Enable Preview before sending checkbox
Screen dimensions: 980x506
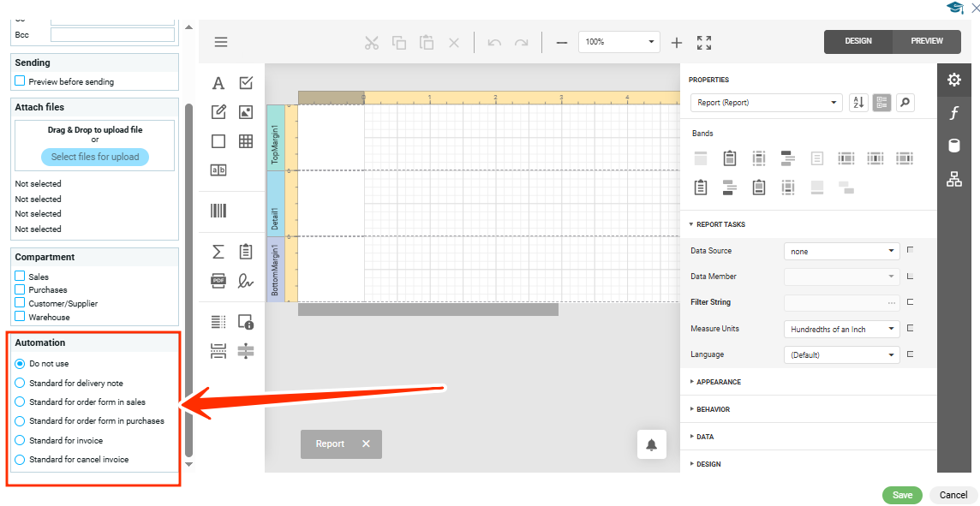(20, 81)
